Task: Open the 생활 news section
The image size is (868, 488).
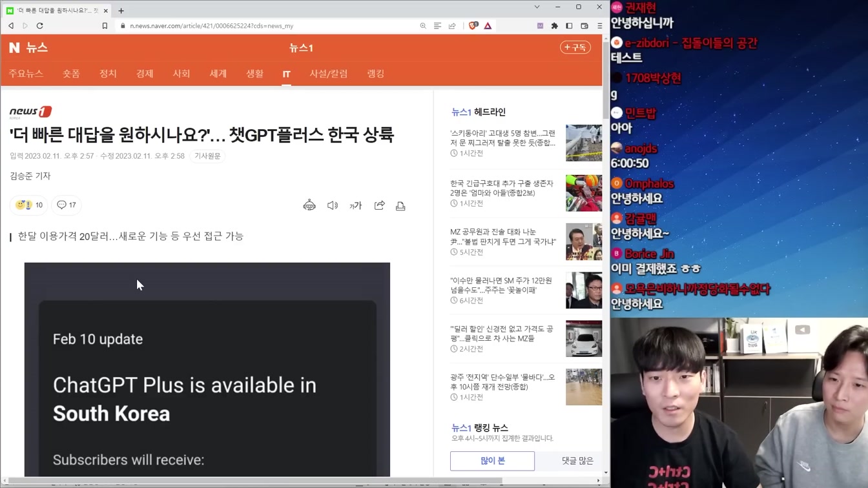Action: (254, 74)
